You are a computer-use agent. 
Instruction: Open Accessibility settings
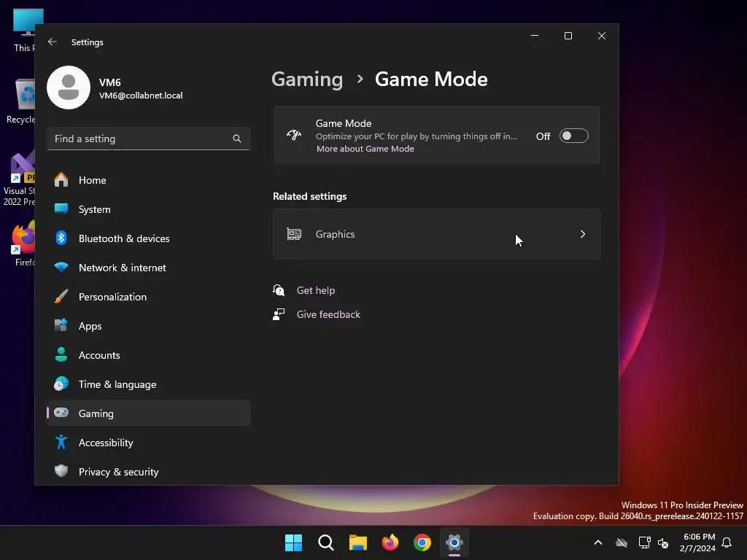tap(149, 443)
